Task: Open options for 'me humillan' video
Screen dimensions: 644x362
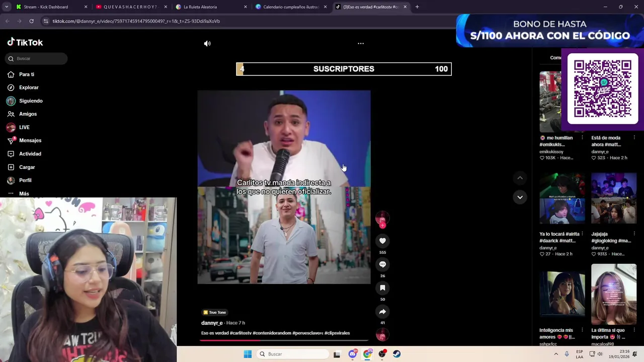Action: [x=582, y=138]
